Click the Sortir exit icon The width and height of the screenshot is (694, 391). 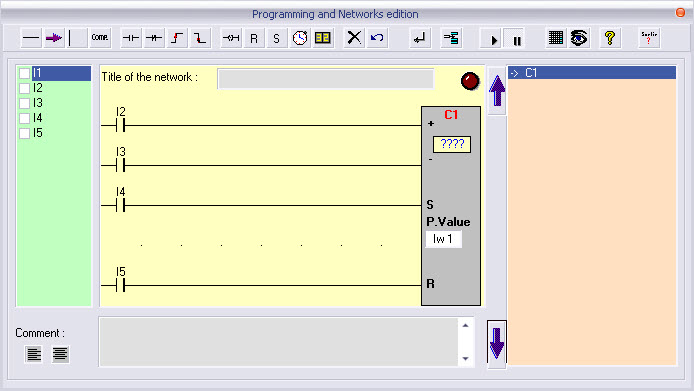649,38
